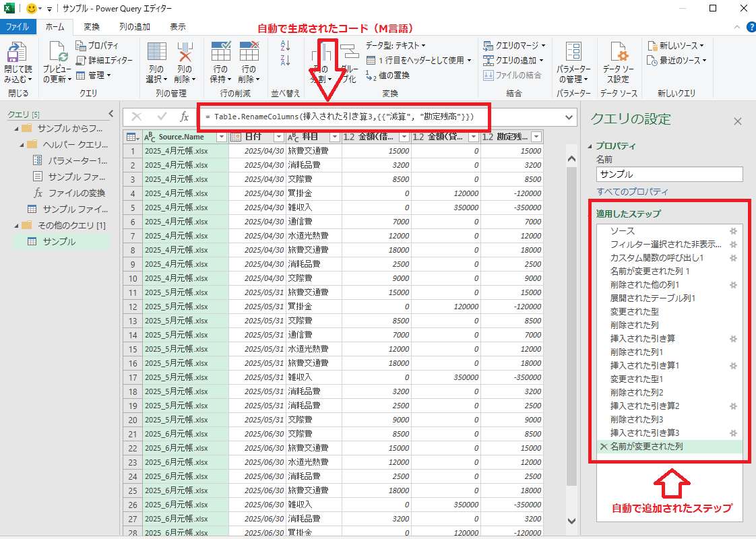756x539 pixels.
Task: Open the ファイル menu tab
Action: click(x=18, y=27)
